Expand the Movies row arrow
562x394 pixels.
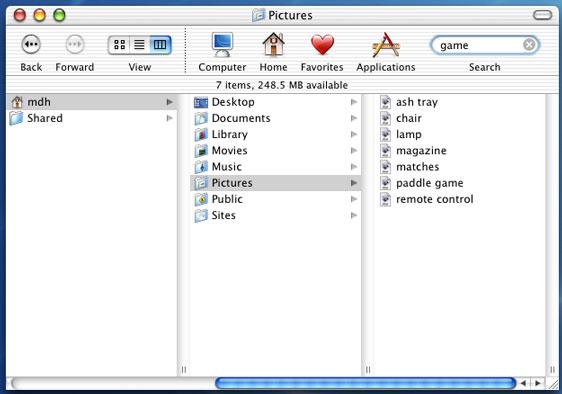[354, 151]
